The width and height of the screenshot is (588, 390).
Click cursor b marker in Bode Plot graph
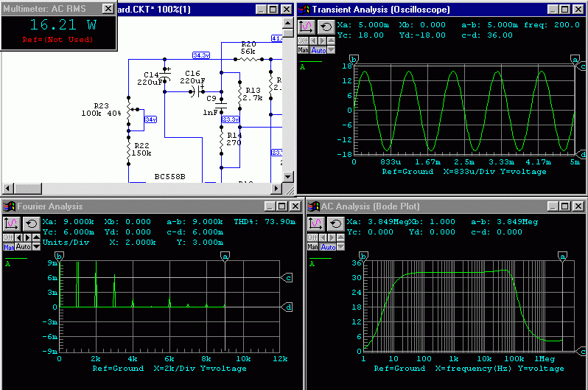(363, 257)
